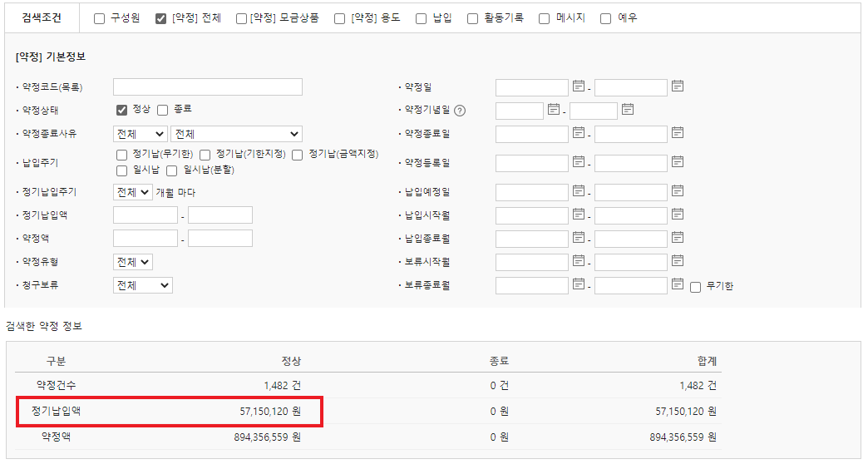Viewport: 868px width, 469px height.
Task: Check the 구성원 search condition
Action: 99,19
